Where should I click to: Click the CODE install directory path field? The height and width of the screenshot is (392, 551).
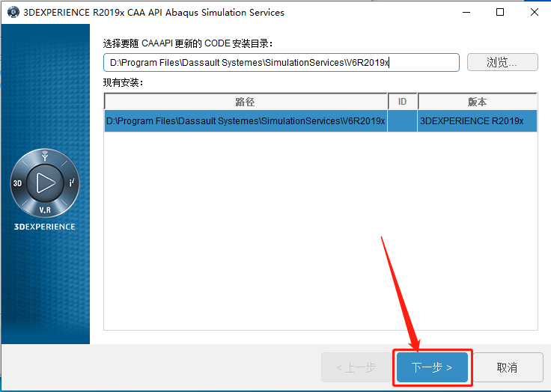click(x=281, y=63)
